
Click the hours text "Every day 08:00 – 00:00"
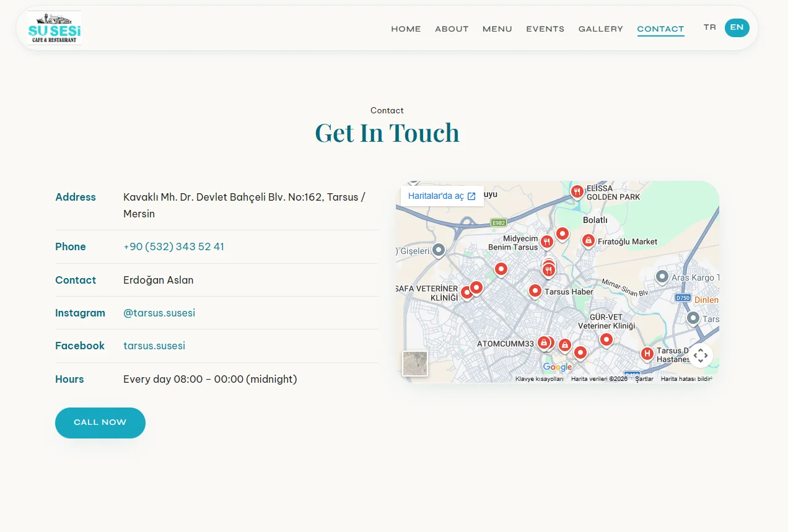point(183,379)
